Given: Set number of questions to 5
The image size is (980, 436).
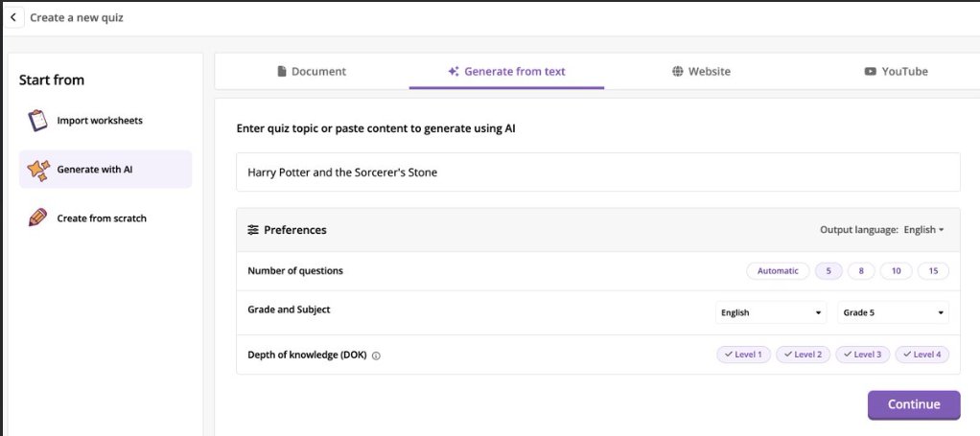Looking at the screenshot, I should [x=828, y=271].
